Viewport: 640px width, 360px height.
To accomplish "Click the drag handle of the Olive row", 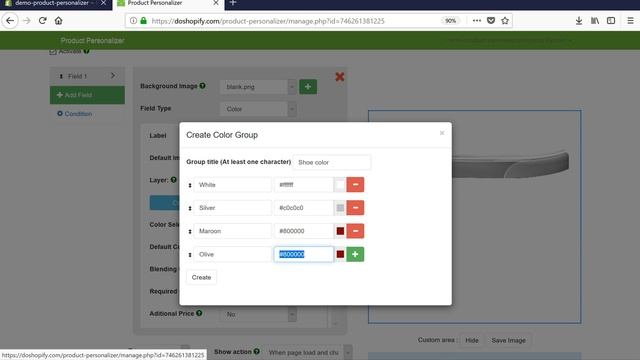I will click(190, 255).
